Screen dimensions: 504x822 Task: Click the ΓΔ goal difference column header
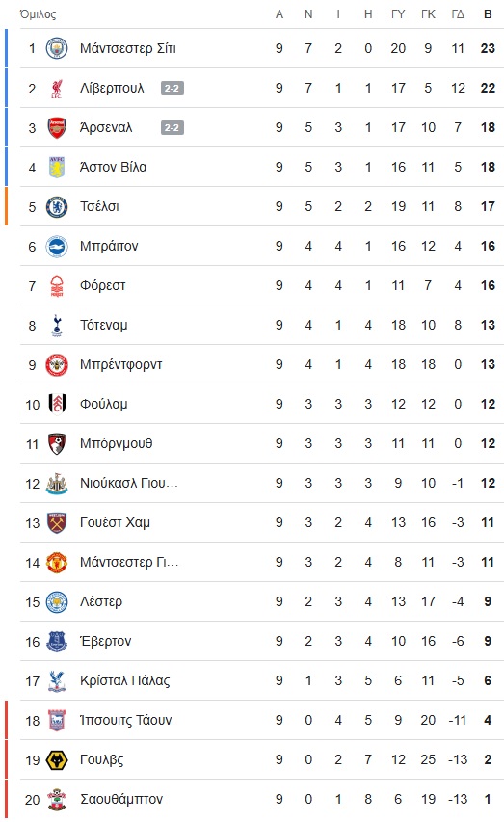tap(458, 14)
